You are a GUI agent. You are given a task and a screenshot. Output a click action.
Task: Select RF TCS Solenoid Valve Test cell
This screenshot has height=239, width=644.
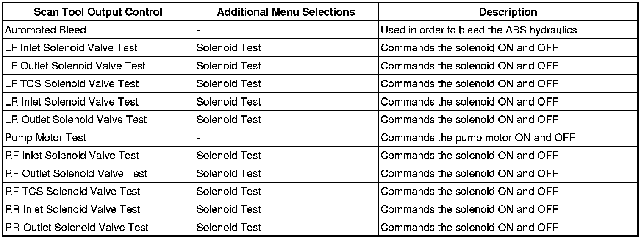pos(73,191)
